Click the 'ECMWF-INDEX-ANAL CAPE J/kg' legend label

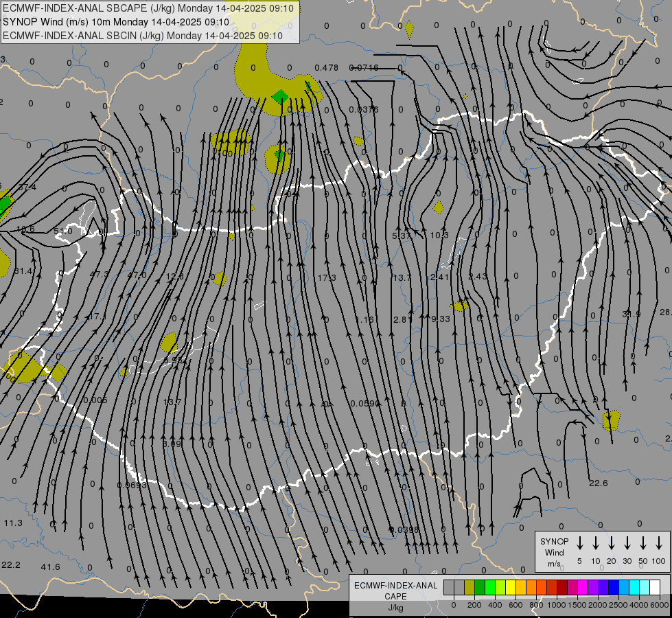(395, 596)
